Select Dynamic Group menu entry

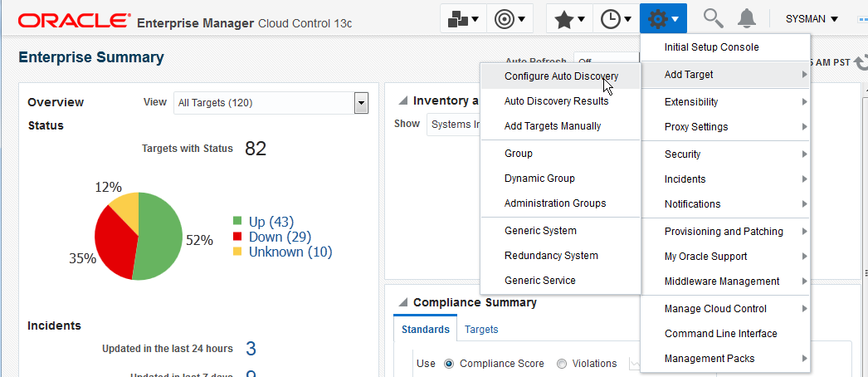click(x=561, y=179)
